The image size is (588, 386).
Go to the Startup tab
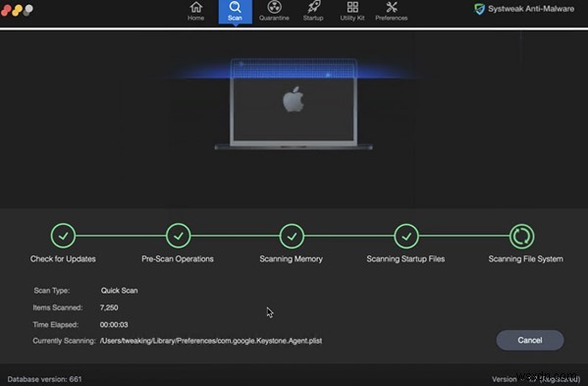(313, 11)
